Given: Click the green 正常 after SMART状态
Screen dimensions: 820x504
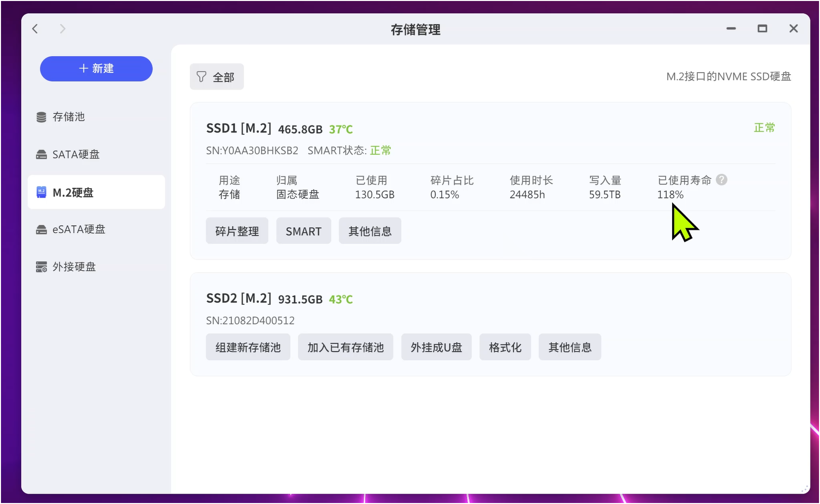Looking at the screenshot, I should click(380, 151).
